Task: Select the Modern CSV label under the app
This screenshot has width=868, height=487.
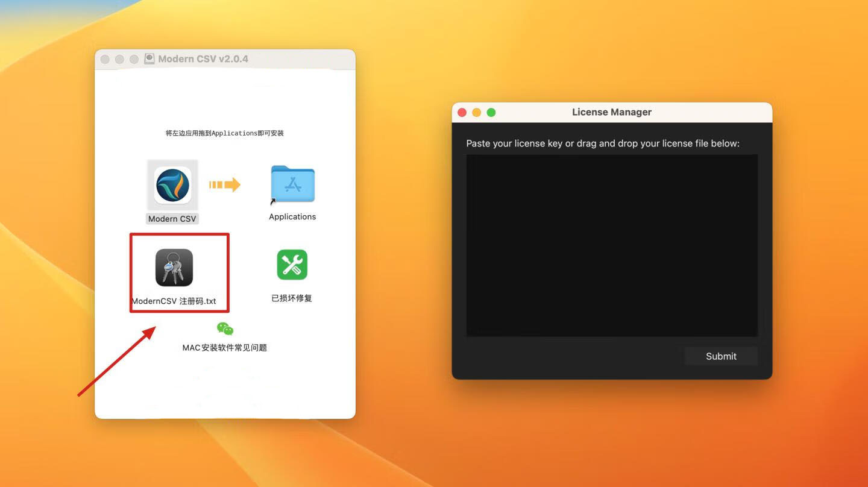Action: click(172, 219)
